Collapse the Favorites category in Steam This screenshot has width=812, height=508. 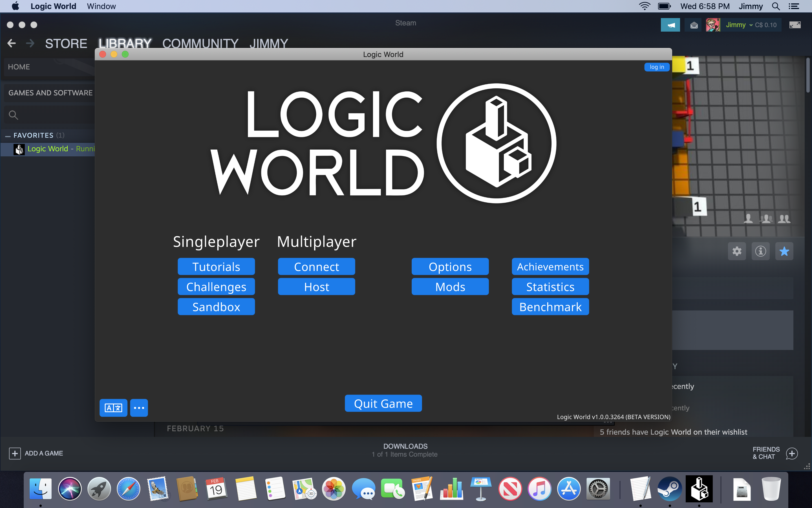[x=8, y=136]
